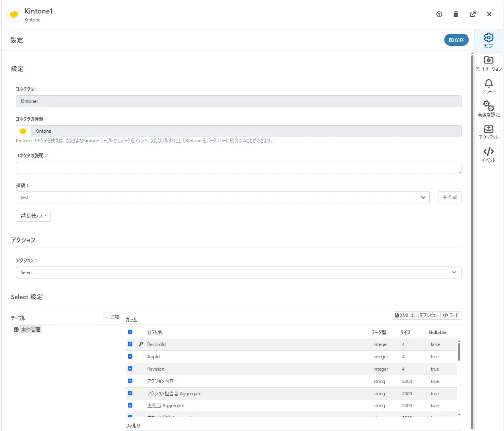Delete connector with trash icon

[x=456, y=14]
